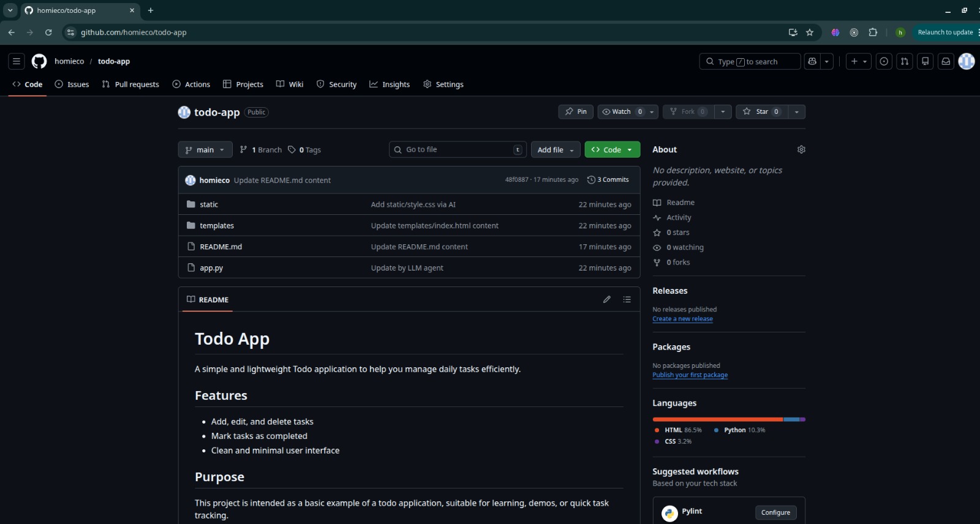Pin the todo-app repository
Viewport: 980px width, 524px height.
[576, 111]
